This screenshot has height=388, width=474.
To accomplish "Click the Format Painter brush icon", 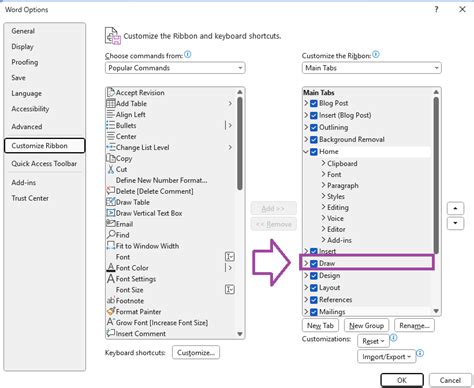I will click(x=111, y=311).
